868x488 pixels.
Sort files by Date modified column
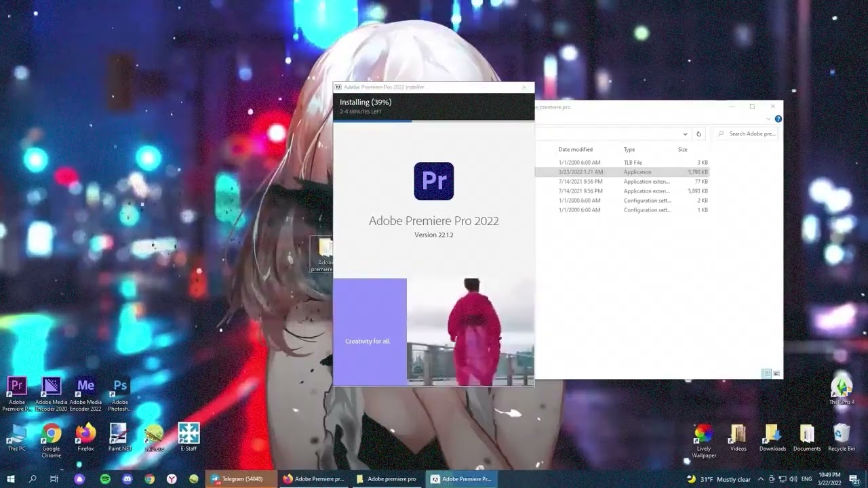tap(576, 149)
